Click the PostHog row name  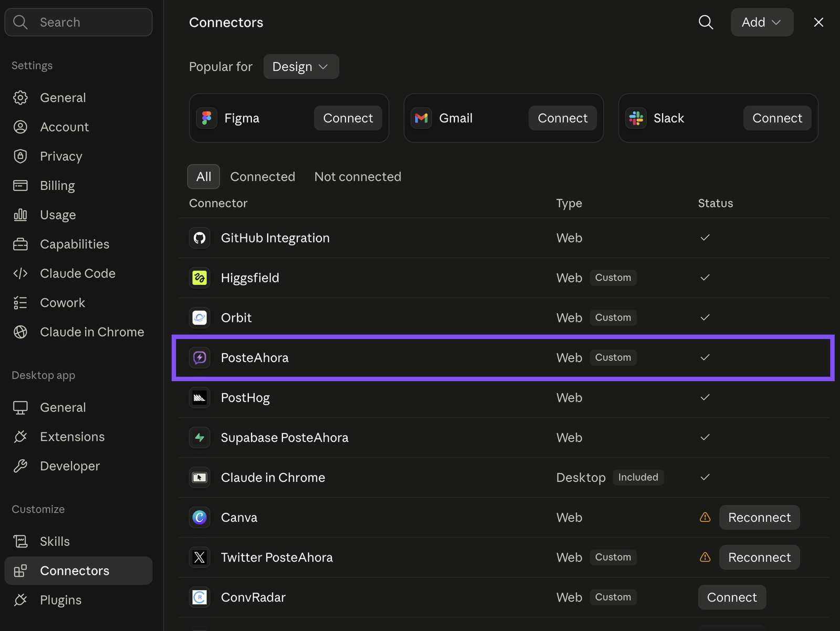[x=245, y=398]
